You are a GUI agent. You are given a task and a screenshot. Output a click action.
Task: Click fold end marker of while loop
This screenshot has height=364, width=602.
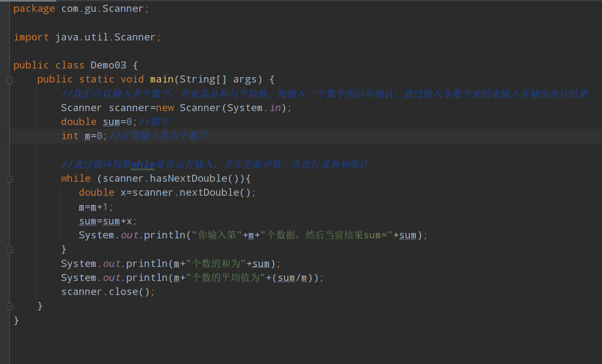coord(9,249)
